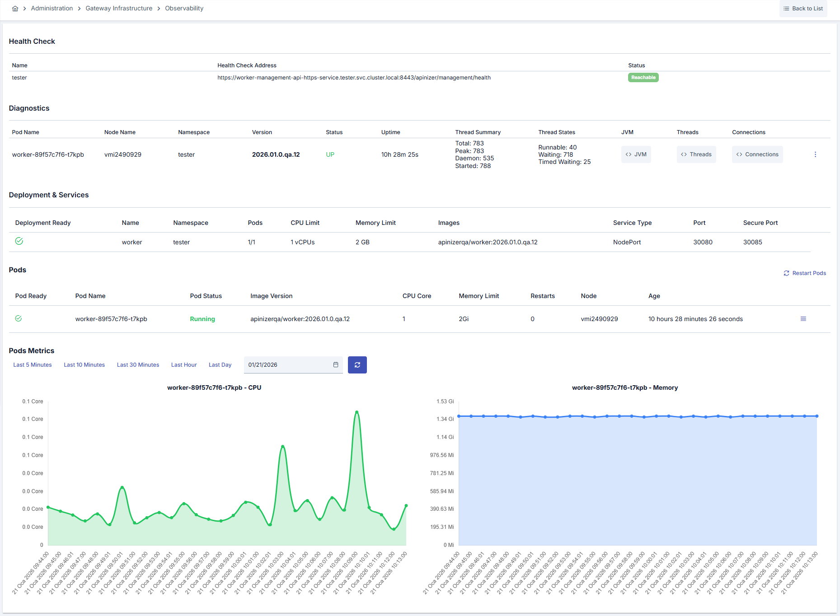Screen dimensions: 840x616
Task: Click version 2026.01.0.qa.12 in Diagnostics
Action: 276,154
